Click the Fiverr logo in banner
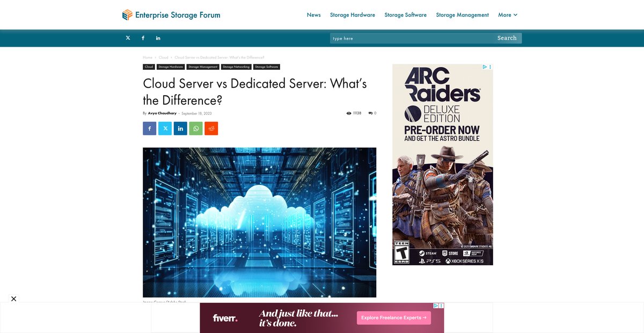The height and width of the screenshot is (333, 644). 225,318
